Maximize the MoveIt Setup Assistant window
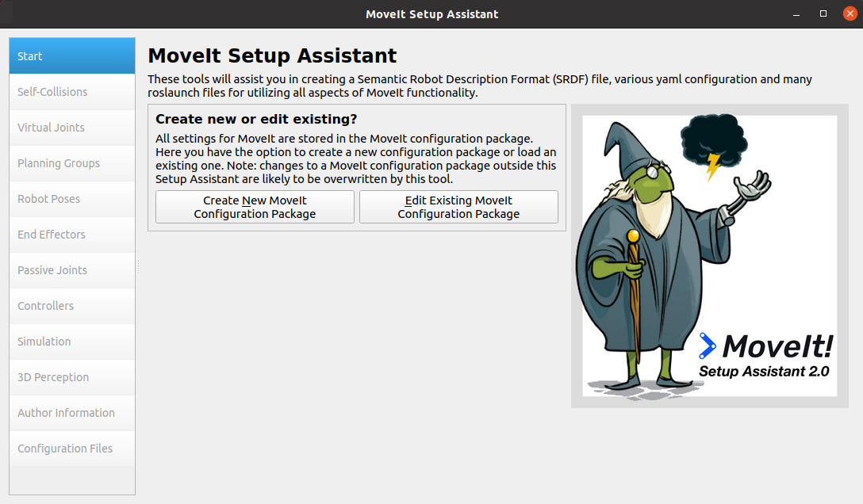863x504 pixels. pyautogui.click(x=823, y=13)
